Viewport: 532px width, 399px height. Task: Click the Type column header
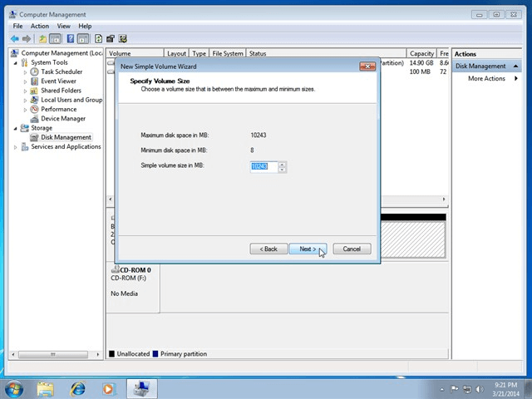point(199,53)
